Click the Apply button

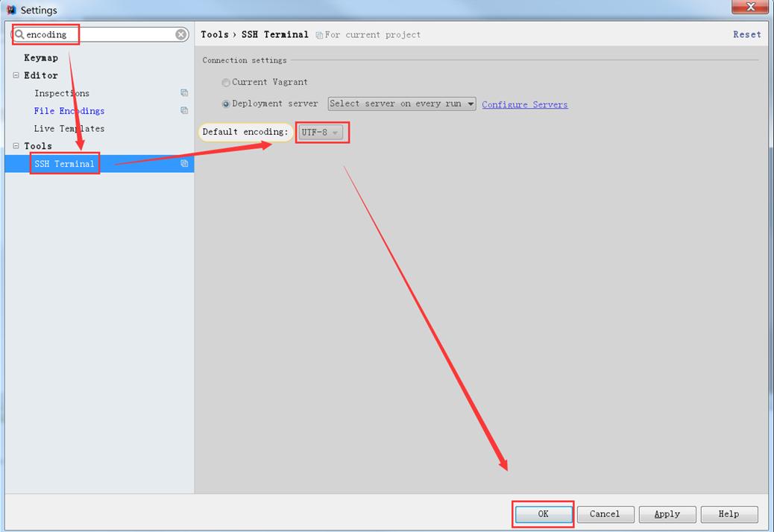667,514
